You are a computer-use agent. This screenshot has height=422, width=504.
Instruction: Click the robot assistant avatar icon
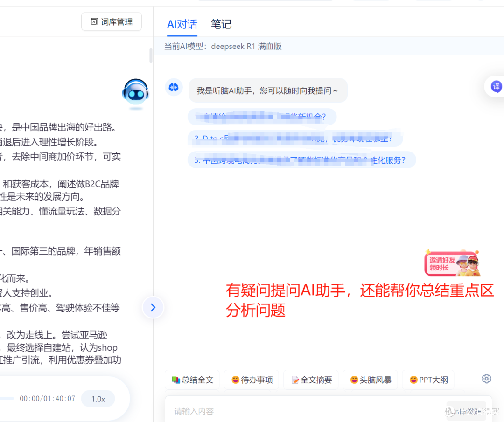[135, 92]
